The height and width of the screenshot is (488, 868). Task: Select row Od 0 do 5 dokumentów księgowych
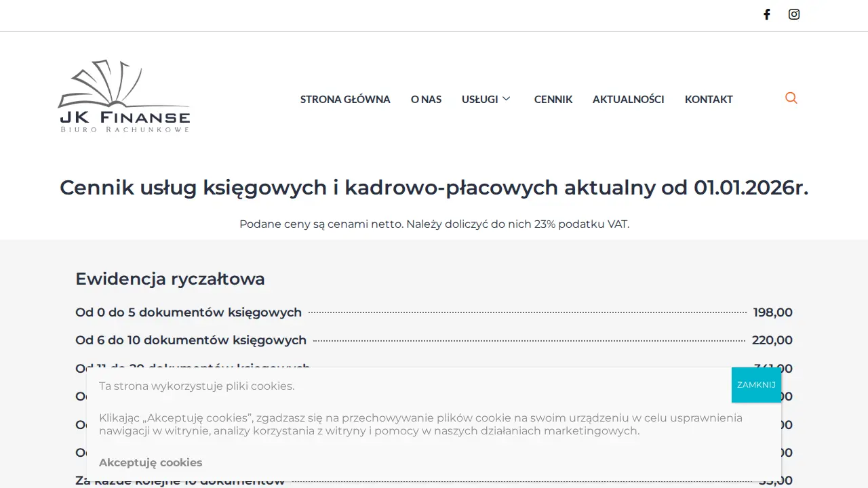coord(434,312)
